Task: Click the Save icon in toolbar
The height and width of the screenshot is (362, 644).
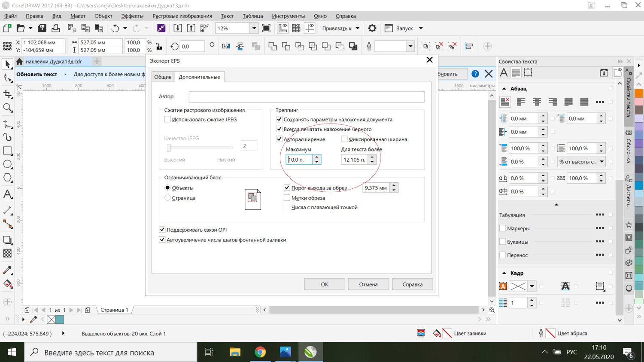Action: (x=42, y=28)
